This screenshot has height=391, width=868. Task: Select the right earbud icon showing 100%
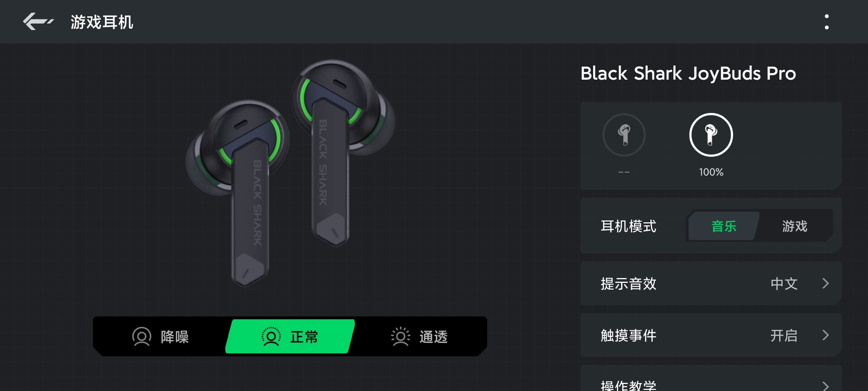711,135
